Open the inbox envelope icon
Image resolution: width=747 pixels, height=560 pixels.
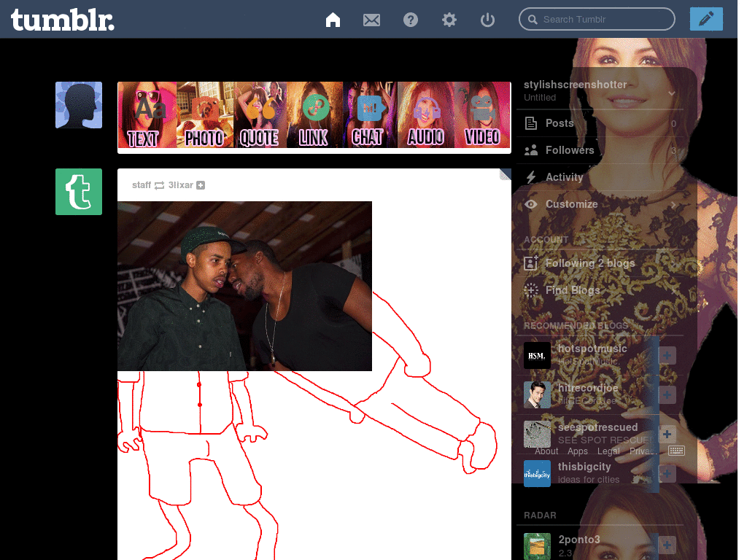click(x=372, y=20)
